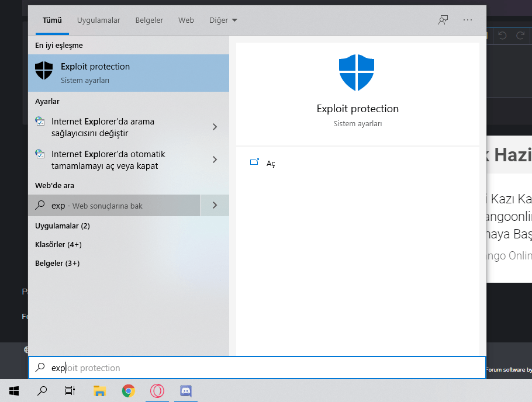Screen dimensions: 532x402
Task: Click the Aç open-window icon
Action: [254, 162]
